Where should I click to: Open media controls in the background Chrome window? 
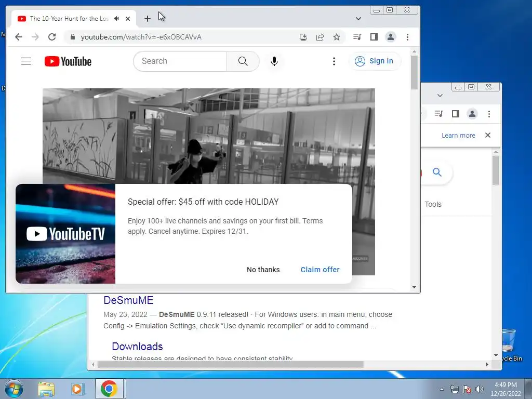pyautogui.click(x=438, y=114)
